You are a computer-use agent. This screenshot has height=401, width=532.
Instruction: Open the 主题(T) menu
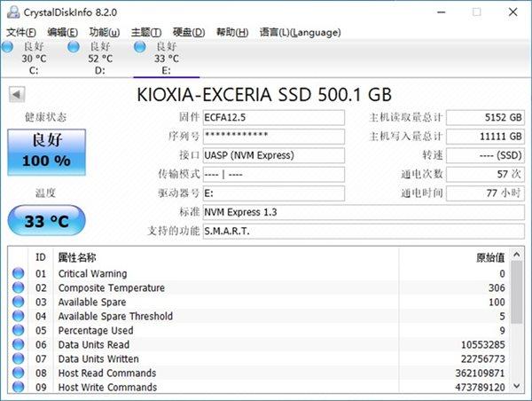(146, 32)
